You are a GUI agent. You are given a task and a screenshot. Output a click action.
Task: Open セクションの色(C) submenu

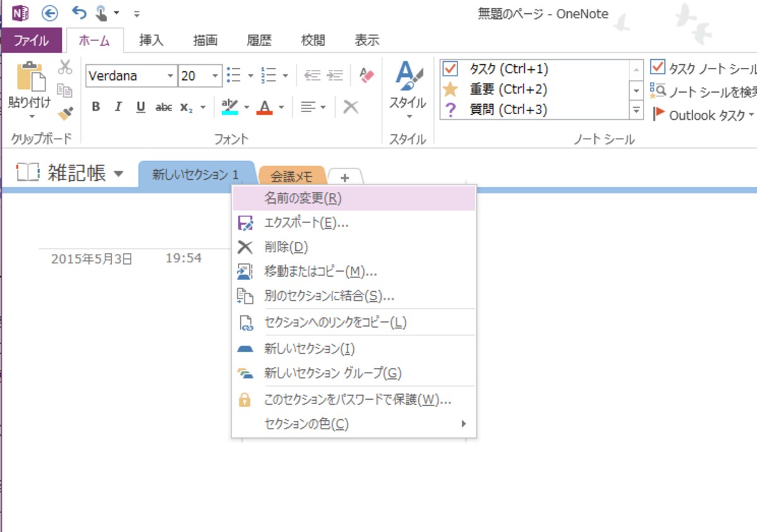pos(354,424)
